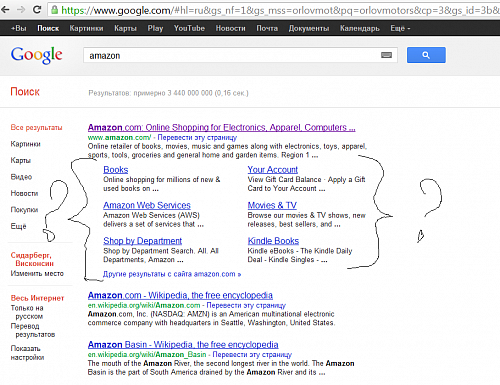
Task: Open Почта in the top black bar
Action: pos(267,28)
